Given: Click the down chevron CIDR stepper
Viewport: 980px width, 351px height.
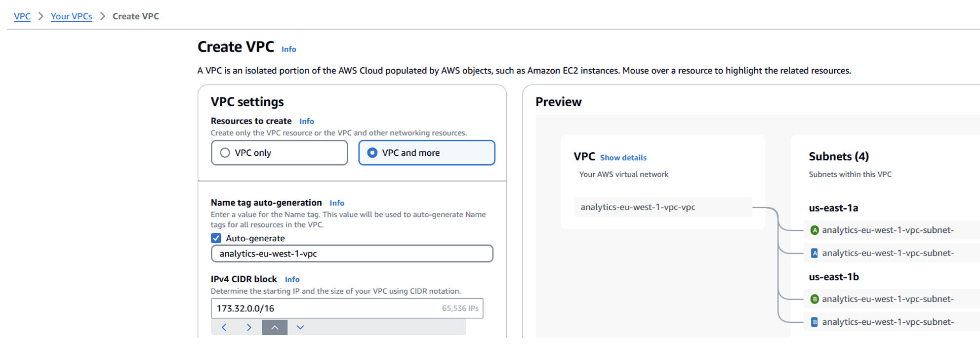Looking at the screenshot, I should (x=300, y=327).
